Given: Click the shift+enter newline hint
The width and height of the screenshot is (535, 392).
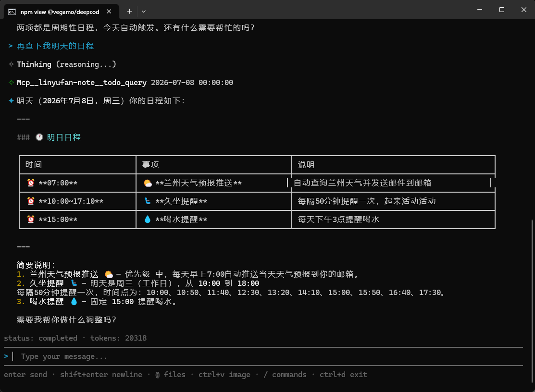Looking at the screenshot, I should point(101,375).
